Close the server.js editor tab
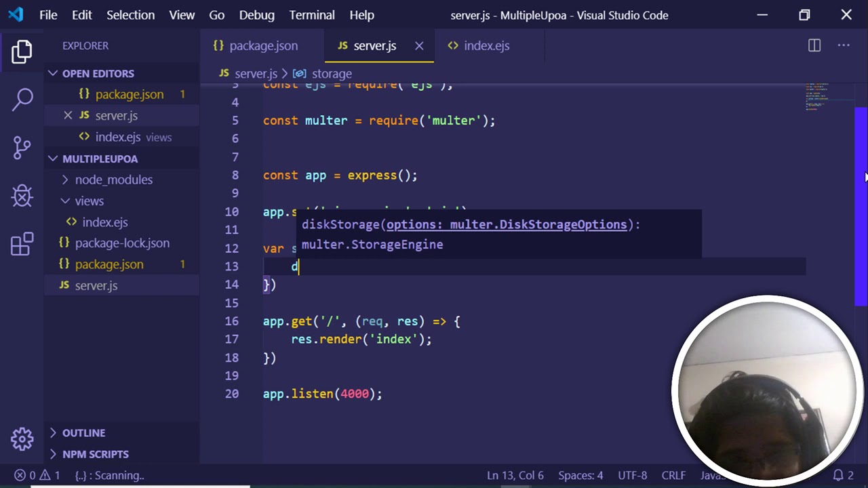Image resolution: width=868 pixels, height=488 pixels. [419, 45]
